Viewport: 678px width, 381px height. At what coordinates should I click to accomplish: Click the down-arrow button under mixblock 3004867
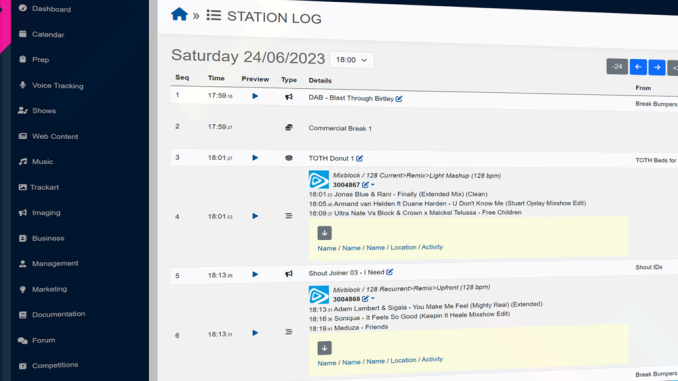click(x=324, y=233)
